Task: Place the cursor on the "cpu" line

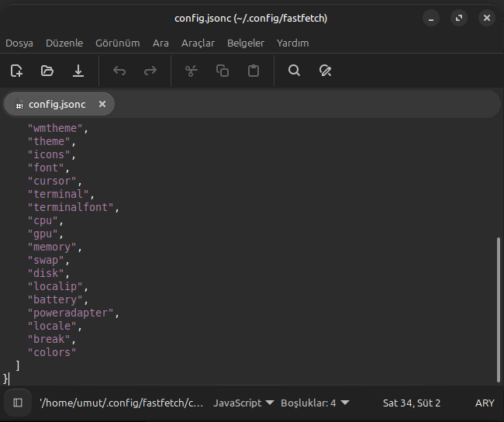Action: coord(45,220)
